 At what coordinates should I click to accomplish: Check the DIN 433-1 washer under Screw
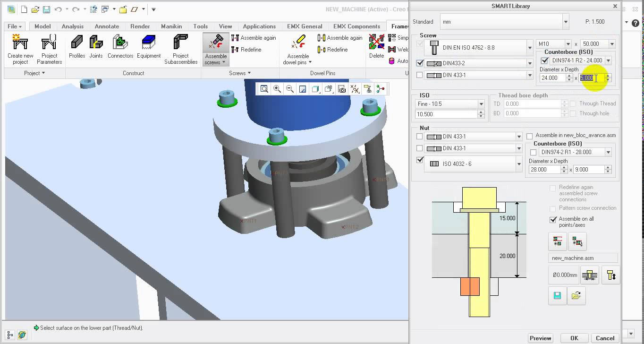(x=420, y=75)
